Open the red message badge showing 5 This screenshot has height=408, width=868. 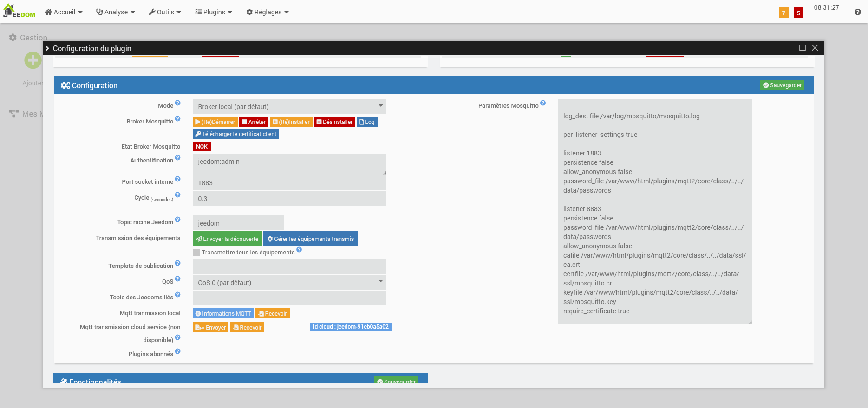pyautogui.click(x=798, y=13)
